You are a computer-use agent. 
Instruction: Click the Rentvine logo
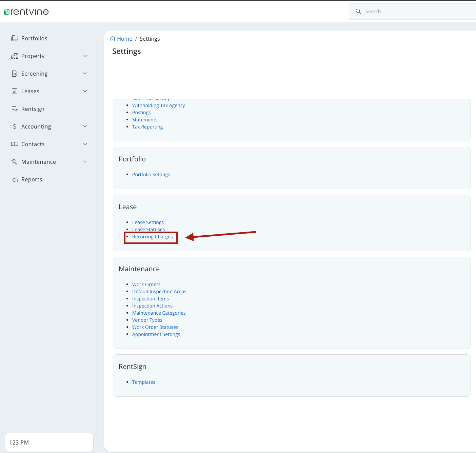click(x=26, y=11)
